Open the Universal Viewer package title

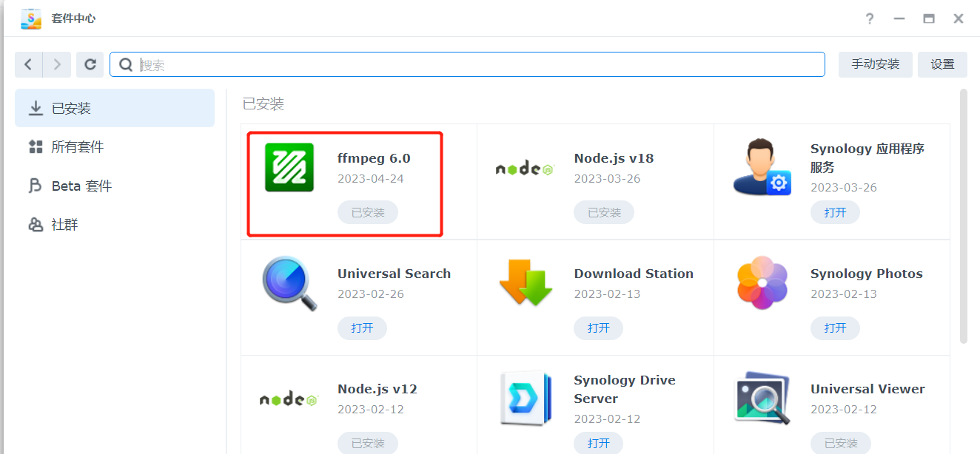click(867, 389)
